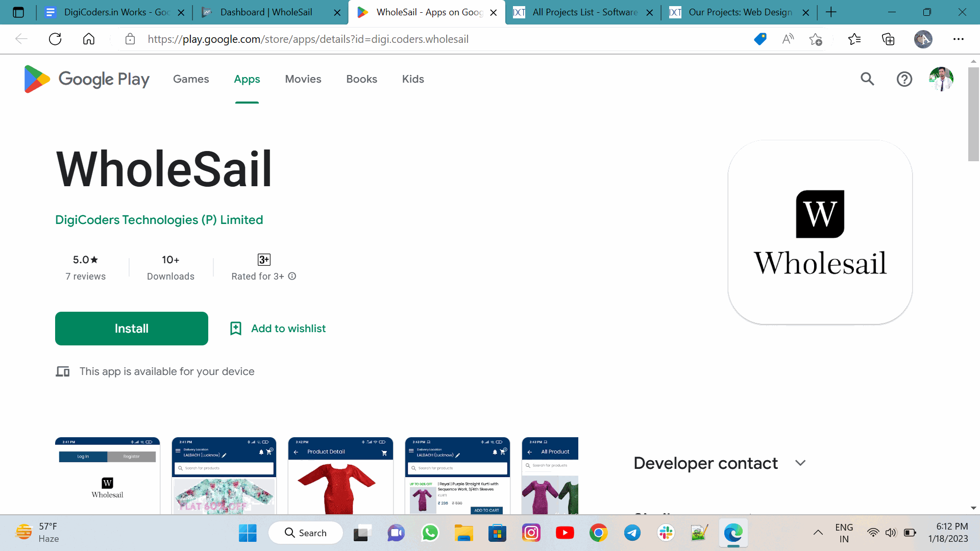Open the shopping price-tag icon in address bar

click(760, 39)
